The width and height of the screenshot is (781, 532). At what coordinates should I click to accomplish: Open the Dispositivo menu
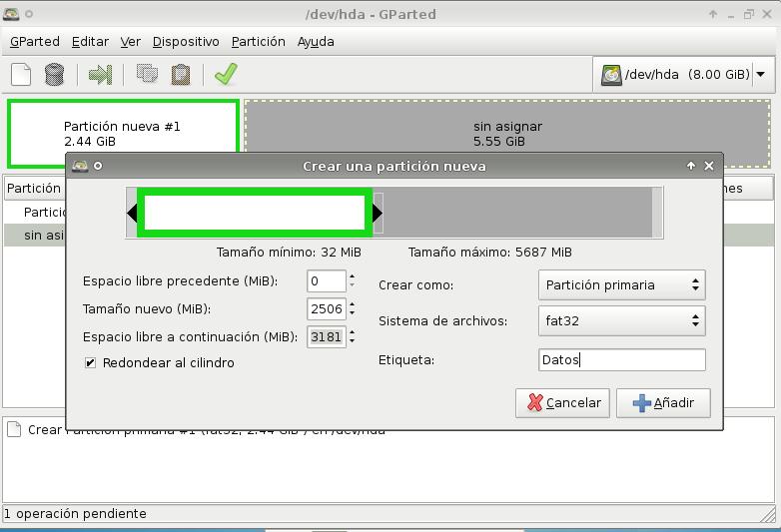coord(186,42)
